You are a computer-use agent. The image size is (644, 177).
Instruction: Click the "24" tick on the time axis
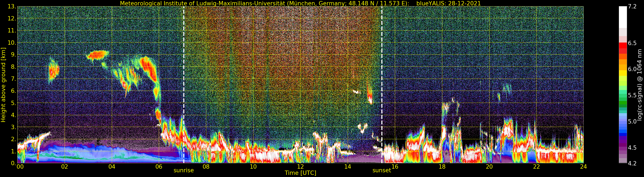(x=583, y=167)
